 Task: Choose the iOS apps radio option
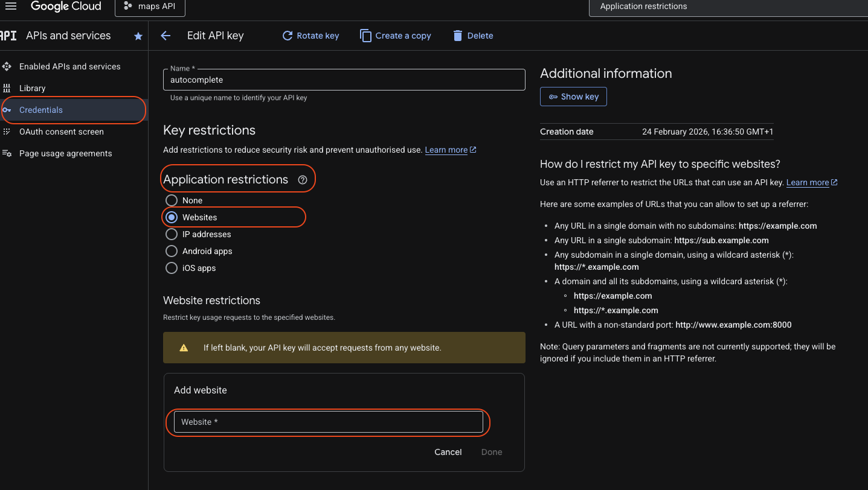pyautogui.click(x=172, y=268)
